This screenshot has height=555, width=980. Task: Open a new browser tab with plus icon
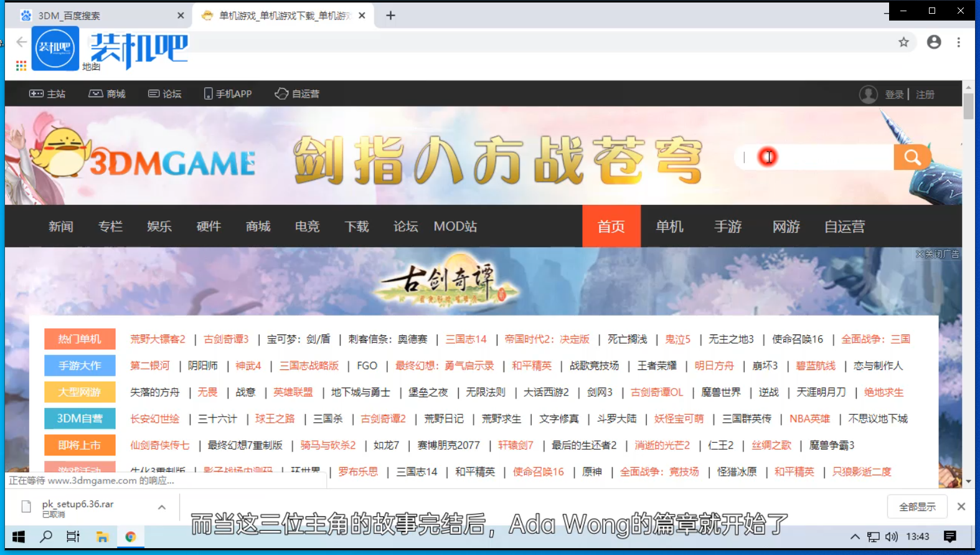[390, 16]
